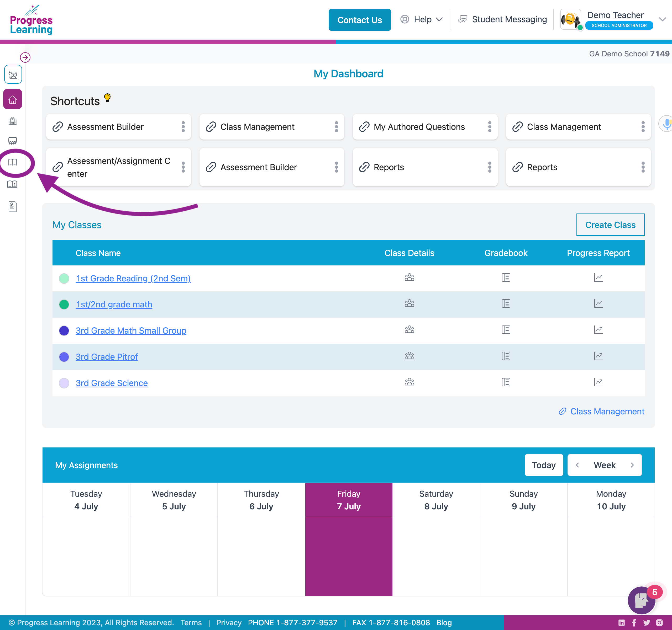
Task: Click the chat bubble with 5 notifications
Action: pos(641,600)
